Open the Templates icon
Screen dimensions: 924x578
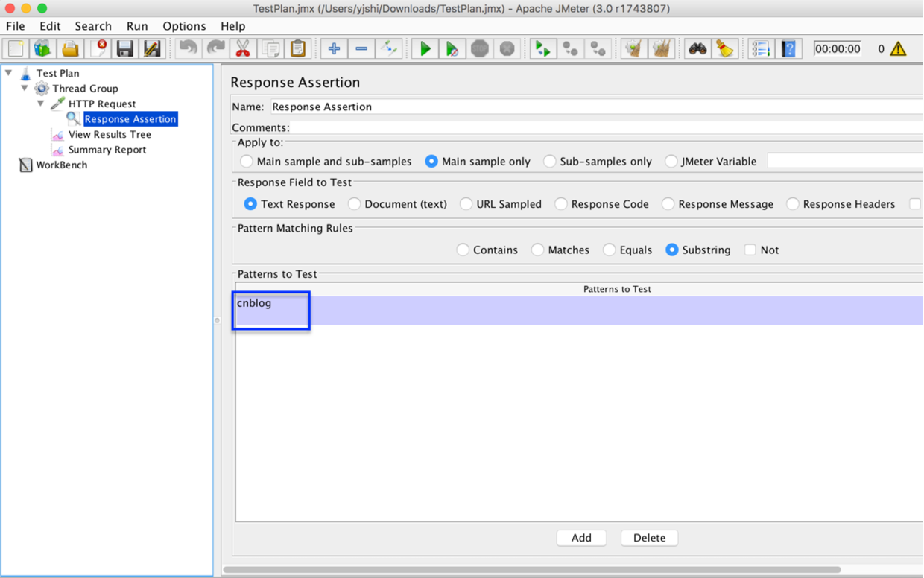coord(43,49)
